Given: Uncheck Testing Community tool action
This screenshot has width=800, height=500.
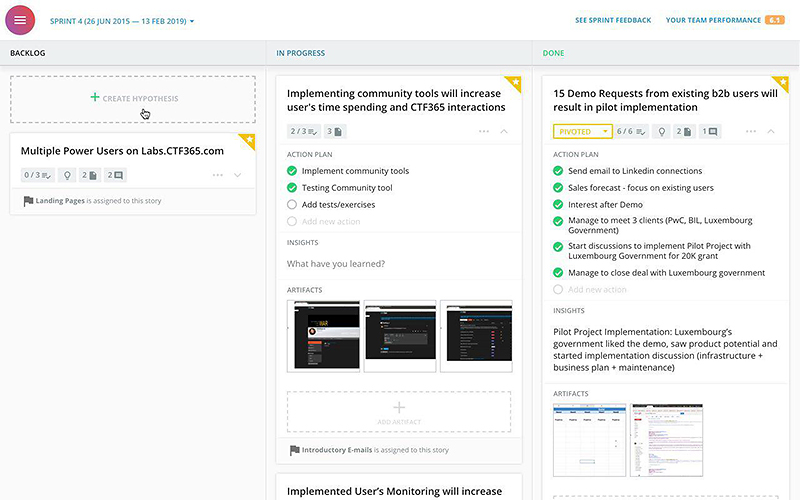Looking at the screenshot, I should pyautogui.click(x=292, y=188).
